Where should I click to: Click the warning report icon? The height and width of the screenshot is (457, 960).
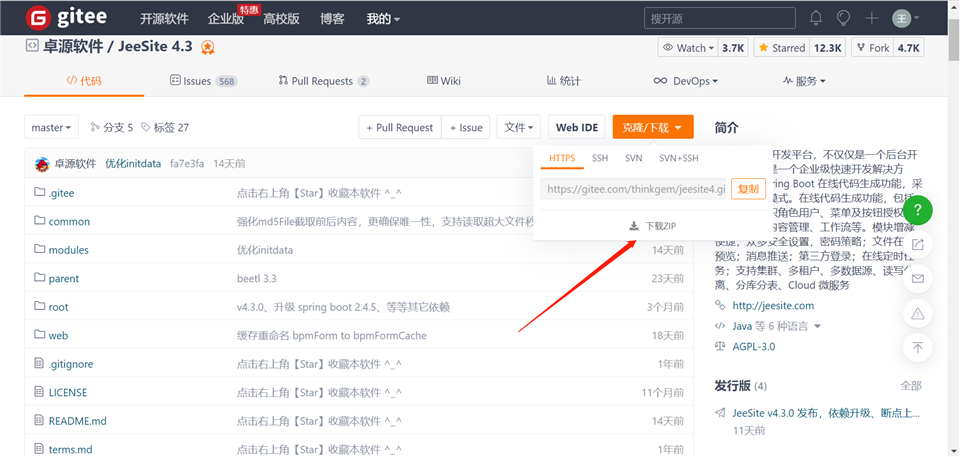click(917, 314)
